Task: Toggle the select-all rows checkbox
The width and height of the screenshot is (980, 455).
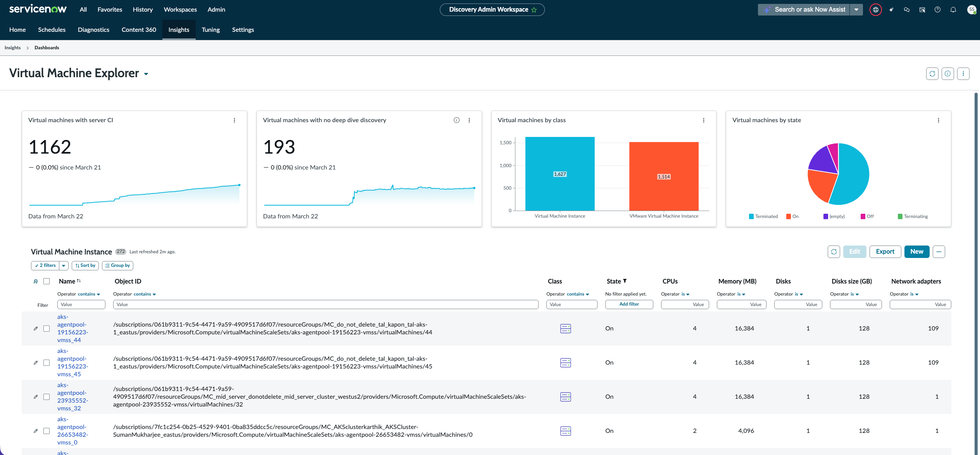Action: (x=47, y=281)
